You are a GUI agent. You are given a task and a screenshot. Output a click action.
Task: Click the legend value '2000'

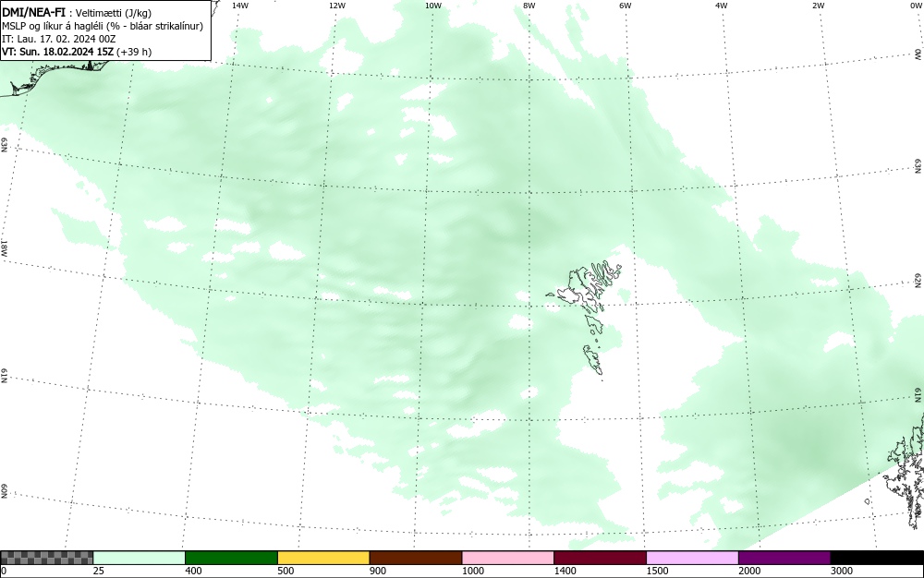[749, 571]
